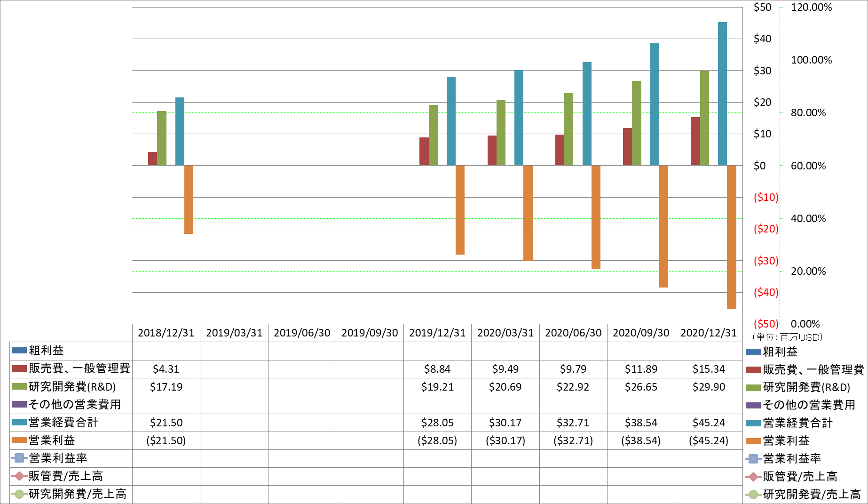Select the 2019/03/31 column header
The height and width of the screenshot is (504, 868).
click(234, 333)
